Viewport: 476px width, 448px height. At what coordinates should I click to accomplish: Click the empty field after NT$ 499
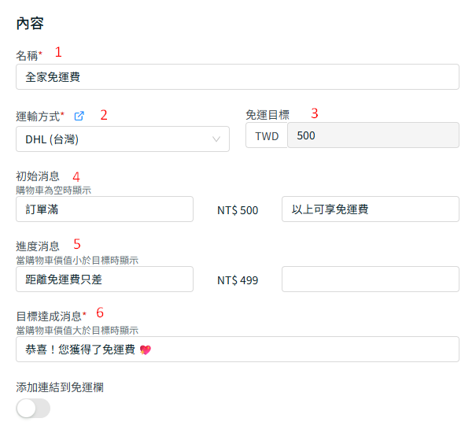click(x=370, y=280)
